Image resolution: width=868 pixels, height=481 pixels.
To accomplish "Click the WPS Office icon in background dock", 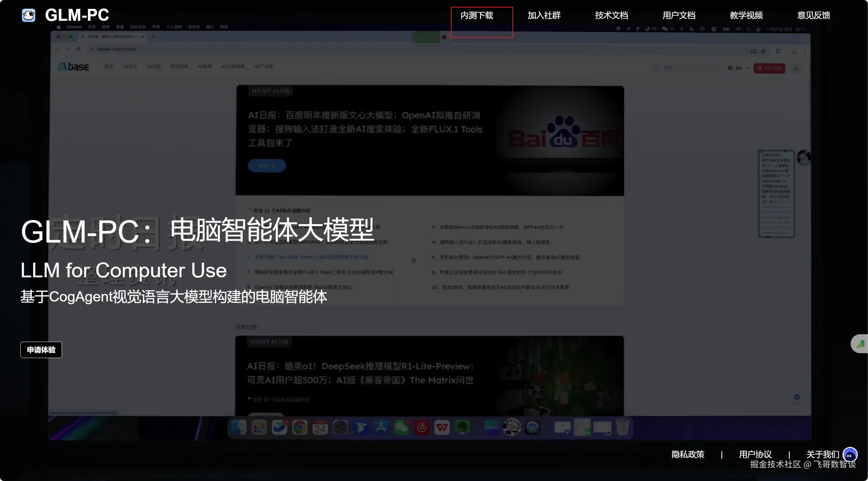I will (x=442, y=427).
